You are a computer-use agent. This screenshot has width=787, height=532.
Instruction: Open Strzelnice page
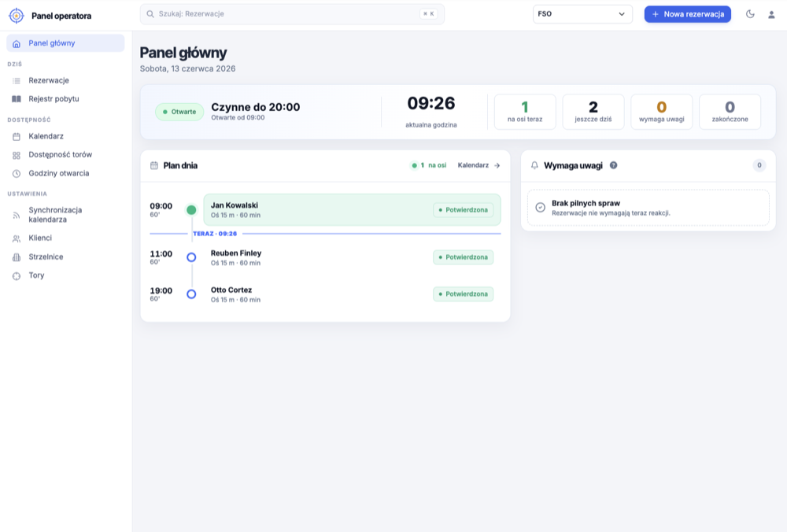click(x=65, y=257)
